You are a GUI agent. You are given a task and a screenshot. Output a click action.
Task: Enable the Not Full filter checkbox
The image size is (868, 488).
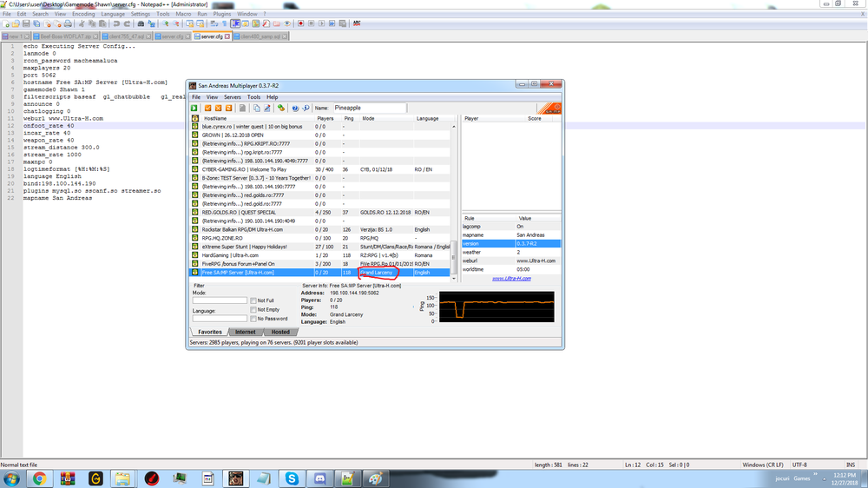click(253, 300)
